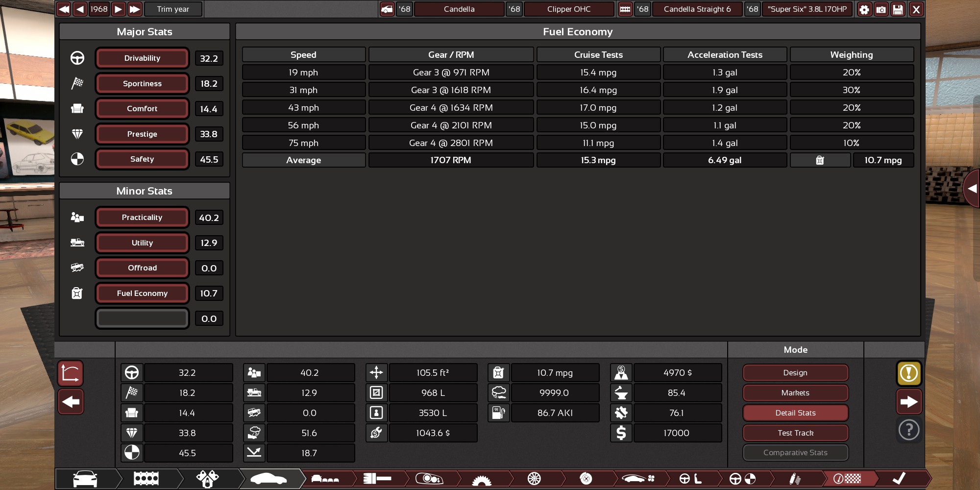Click the 86.7 AKI octane value
The width and height of the screenshot is (980, 490).
(x=555, y=413)
